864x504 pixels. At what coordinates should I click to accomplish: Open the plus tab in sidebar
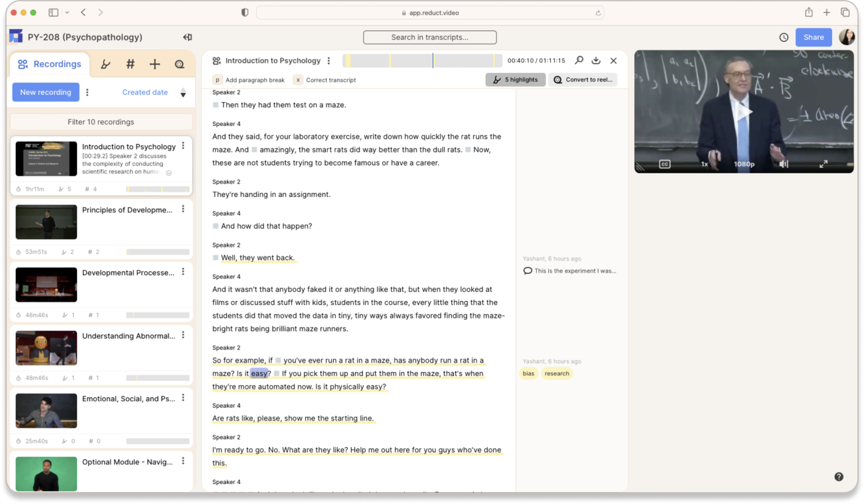[x=155, y=64]
